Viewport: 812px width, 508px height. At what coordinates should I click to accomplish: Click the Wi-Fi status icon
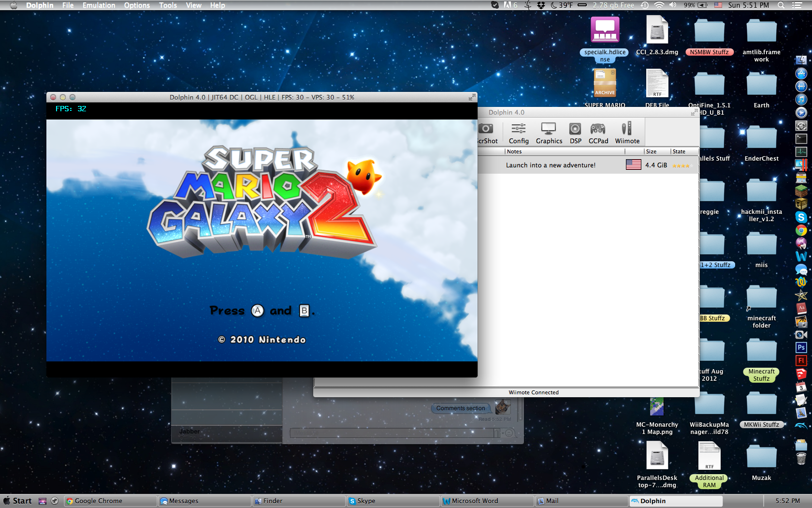coord(659,5)
